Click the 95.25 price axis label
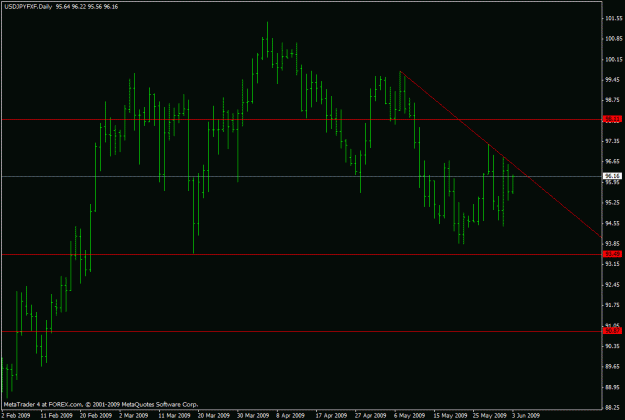Viewport: 625px width, 420px height. tap(614, 202)
